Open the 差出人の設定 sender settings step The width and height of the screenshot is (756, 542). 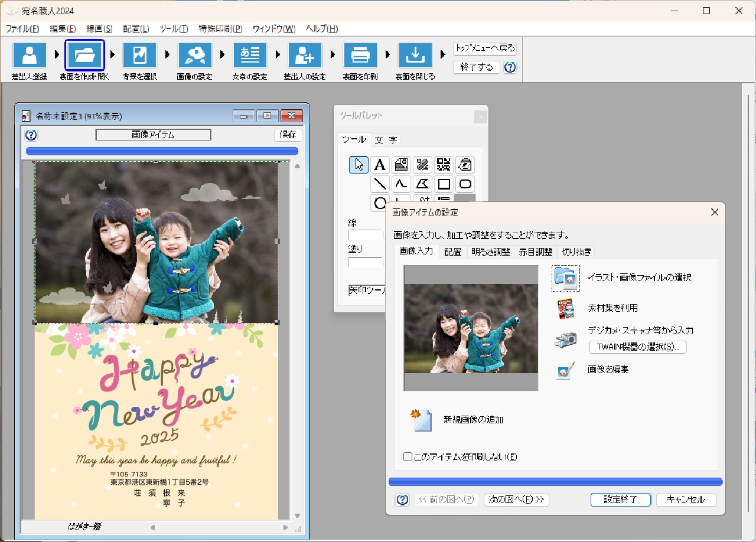(305, 55)
